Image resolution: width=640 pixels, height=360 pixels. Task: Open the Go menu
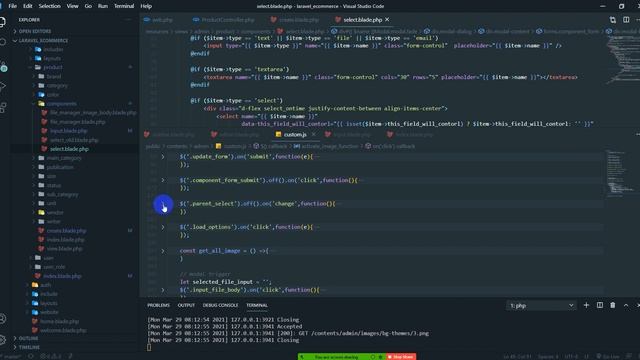click(88, 6)
